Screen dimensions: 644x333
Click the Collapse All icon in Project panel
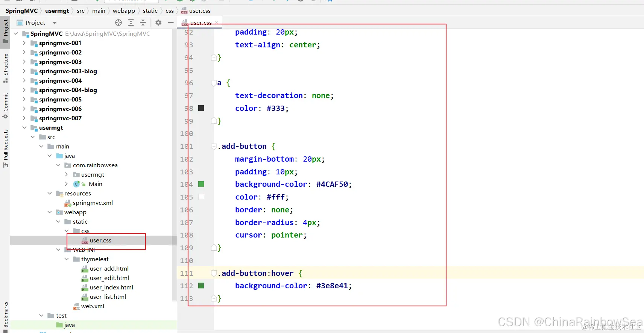[143, 23]
